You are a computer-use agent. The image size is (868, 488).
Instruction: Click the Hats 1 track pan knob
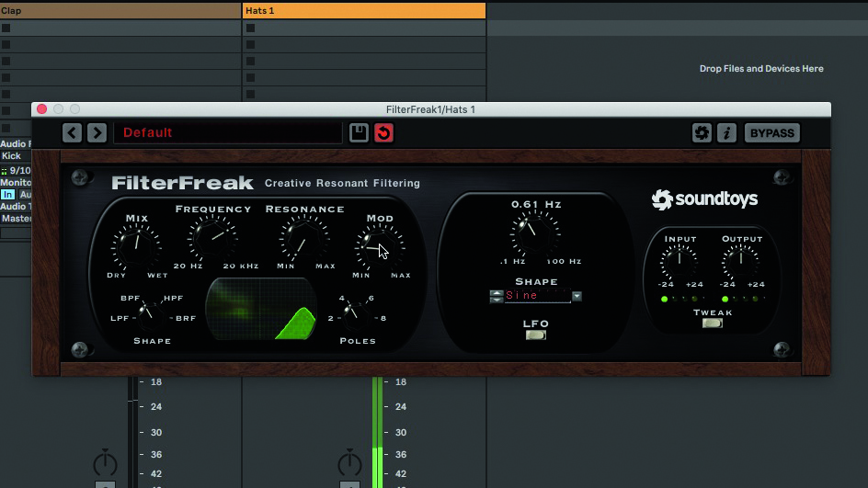349,463
